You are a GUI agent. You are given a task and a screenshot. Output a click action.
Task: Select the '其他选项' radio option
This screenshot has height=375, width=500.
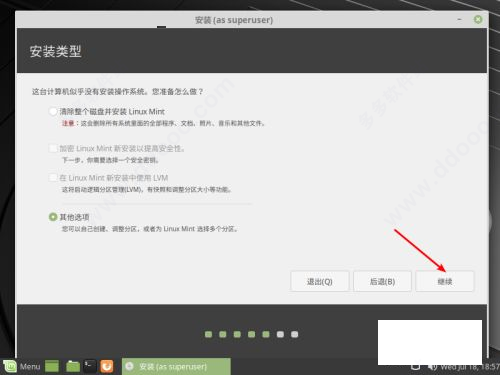point(53,217)
